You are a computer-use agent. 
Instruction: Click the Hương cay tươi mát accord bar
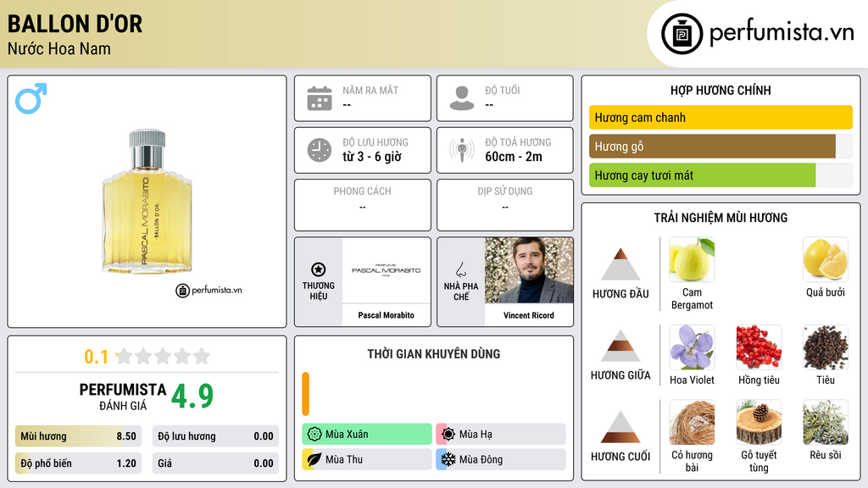click(x=721, y=175)
